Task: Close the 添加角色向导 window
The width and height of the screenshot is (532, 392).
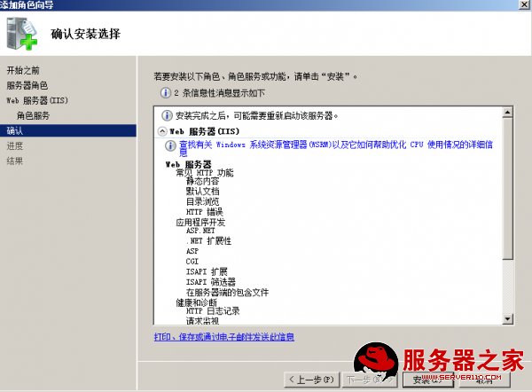Action: pos(524,4)
